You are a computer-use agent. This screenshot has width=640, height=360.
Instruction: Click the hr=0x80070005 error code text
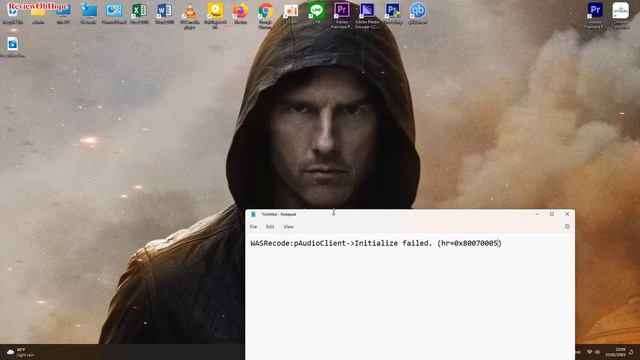coord(469,243)
